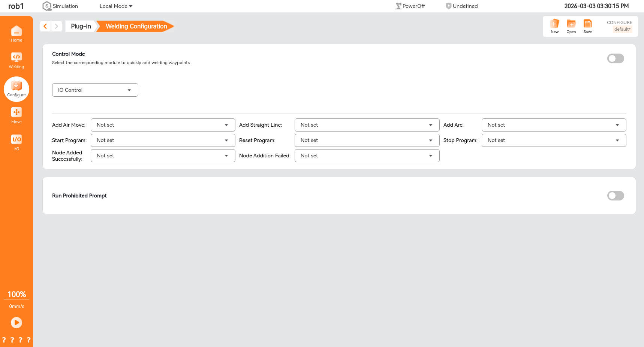
Task: Open the Welding panel icon
Action: click(16, 60)
